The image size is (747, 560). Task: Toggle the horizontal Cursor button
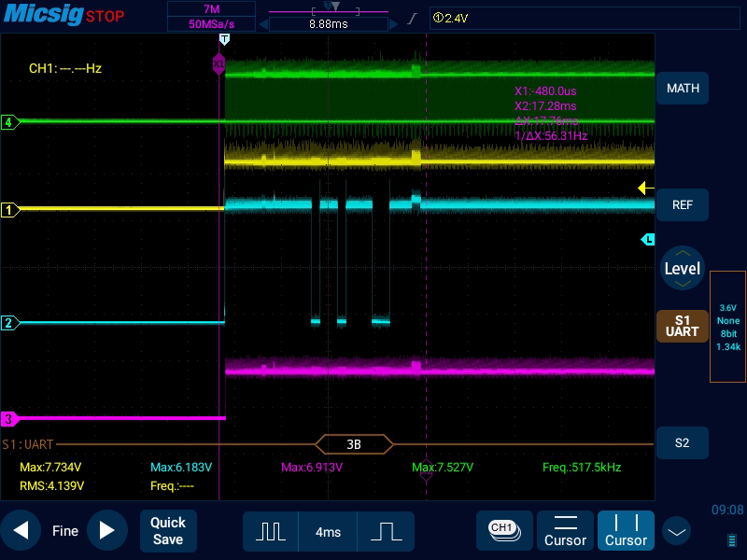(x=565, y=531)
